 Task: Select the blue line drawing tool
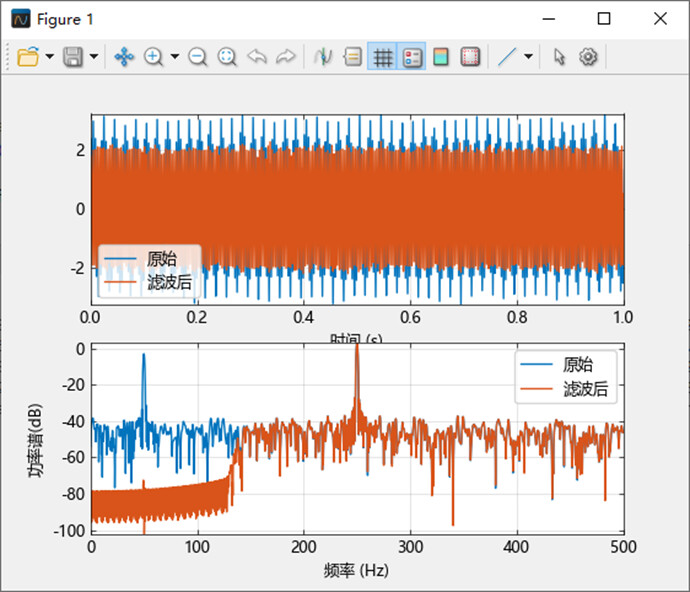pyautogui.click(x=507, y=57)
